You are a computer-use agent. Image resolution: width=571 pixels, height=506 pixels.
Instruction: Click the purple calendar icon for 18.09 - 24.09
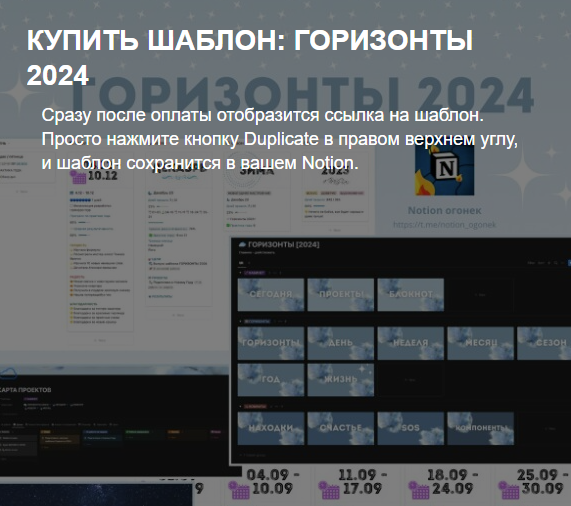[419, 490]
